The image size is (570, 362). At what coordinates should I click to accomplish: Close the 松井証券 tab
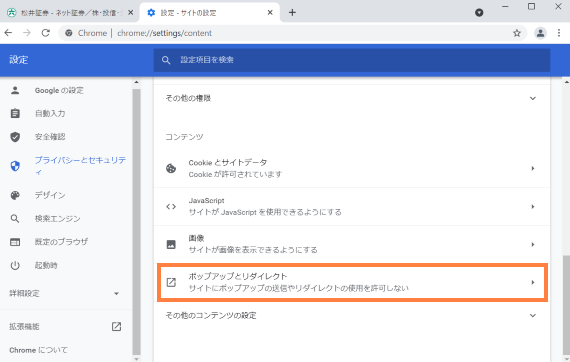pos(131,13)
